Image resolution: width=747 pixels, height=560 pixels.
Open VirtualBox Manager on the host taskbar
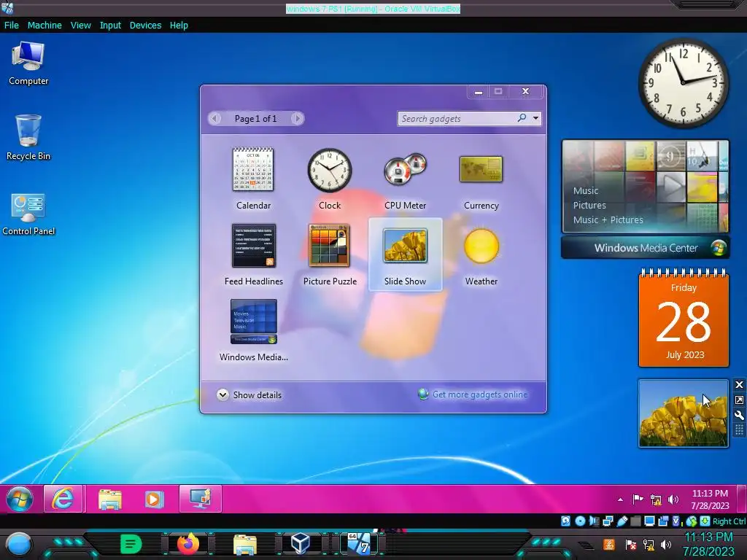pyautogui.click(x=301, y=544)
